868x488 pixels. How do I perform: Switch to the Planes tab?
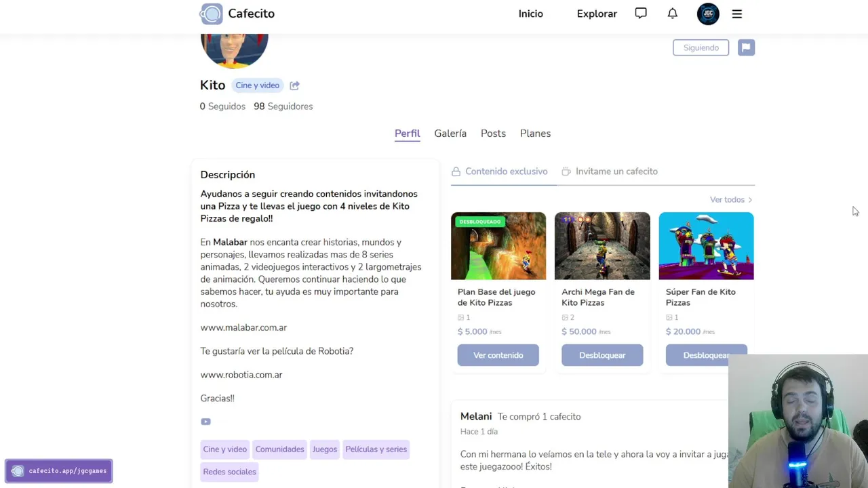click(535, 134)
